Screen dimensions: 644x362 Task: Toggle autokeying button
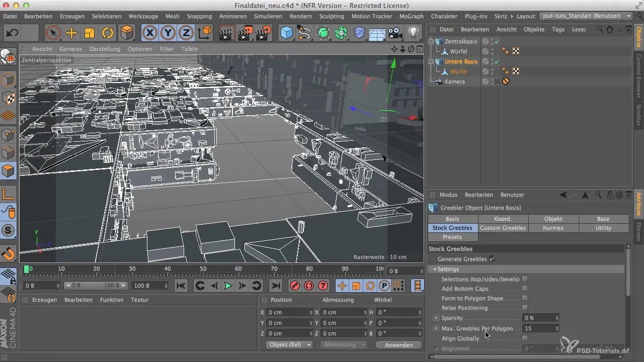pos(308,286)
